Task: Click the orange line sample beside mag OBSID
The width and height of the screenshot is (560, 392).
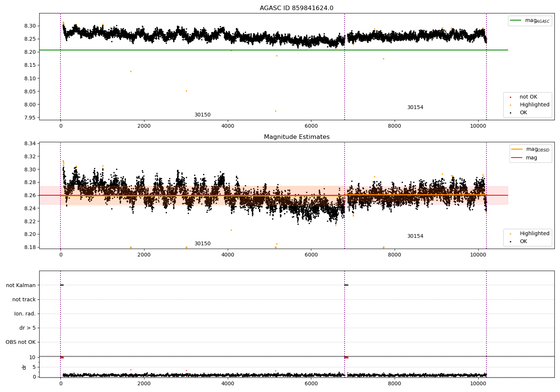Action: 517,149
